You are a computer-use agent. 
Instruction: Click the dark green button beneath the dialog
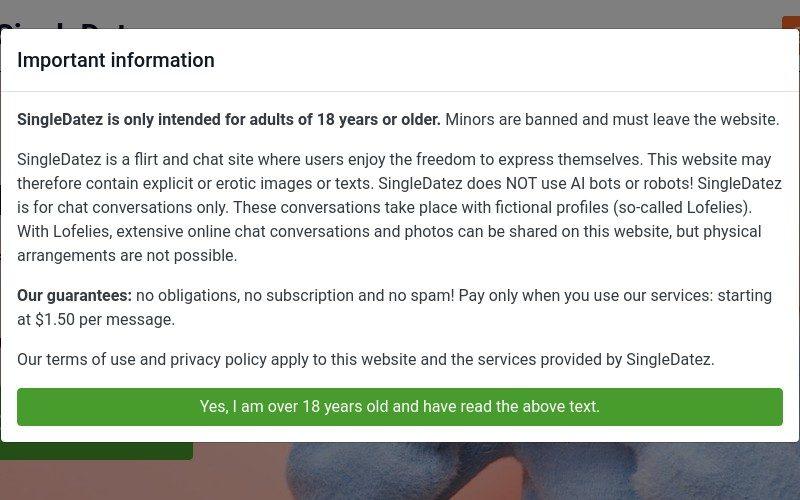(x=96, y=451)
